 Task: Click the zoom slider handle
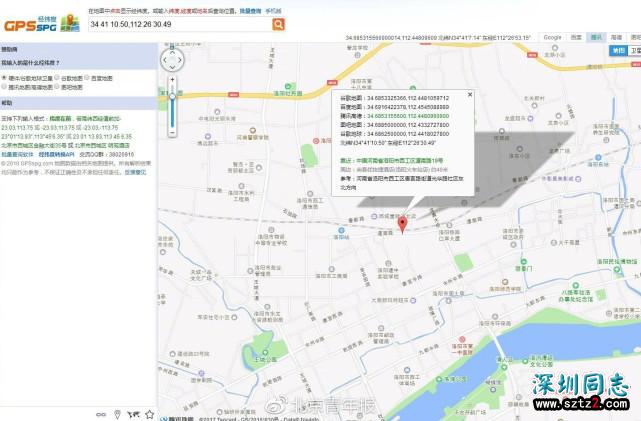pos(173,96)
